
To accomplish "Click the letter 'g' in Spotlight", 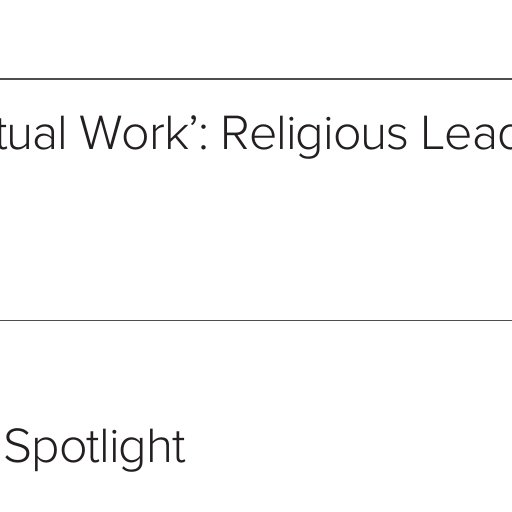I will coord(132,454).
